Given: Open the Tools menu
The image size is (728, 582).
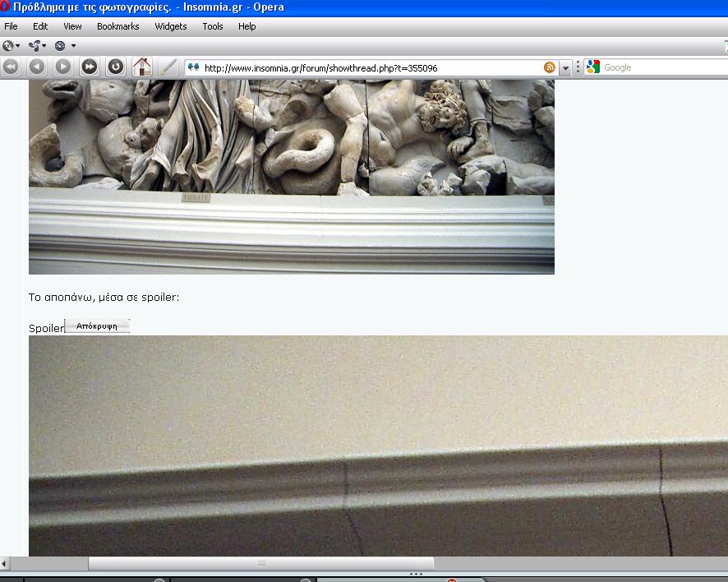Looking at the screenshot, I should click(213, 26).
